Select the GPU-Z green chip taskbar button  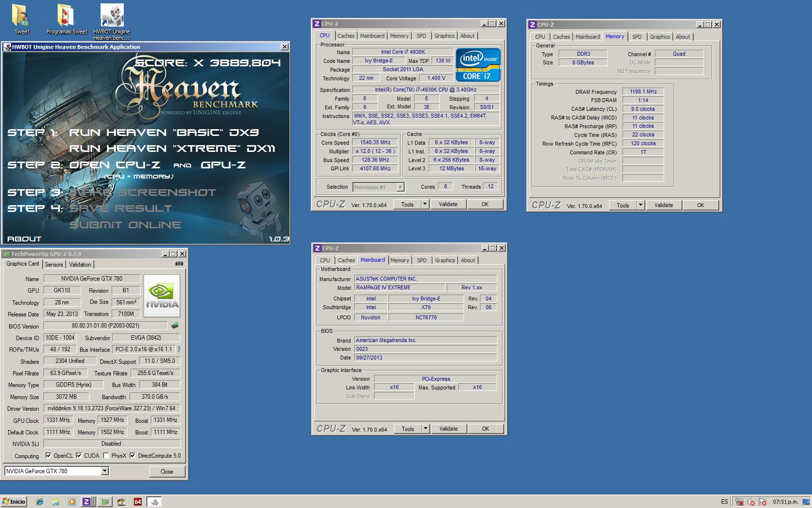point(104,502)
